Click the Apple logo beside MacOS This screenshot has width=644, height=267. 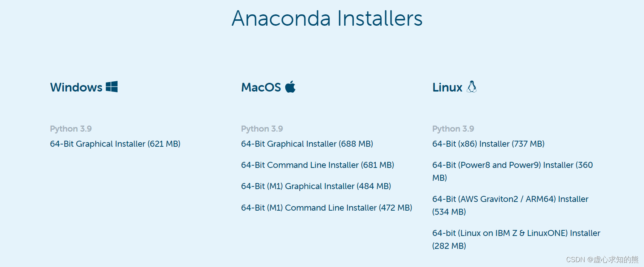(x=290, y=87)
